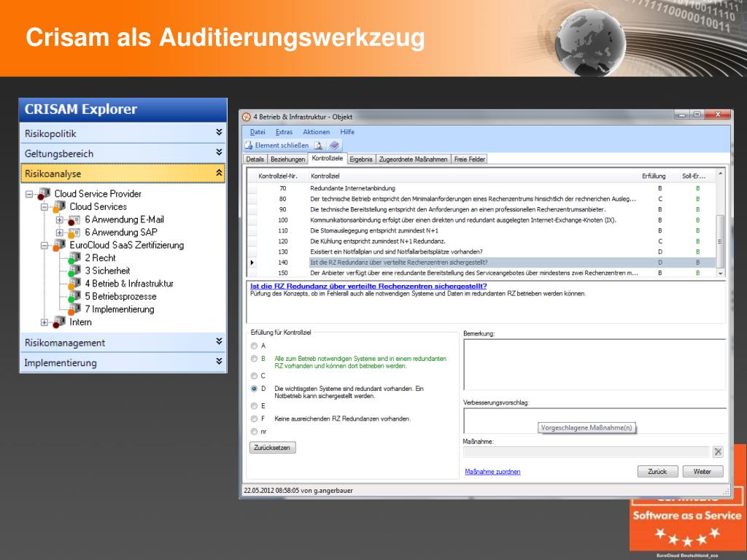This screenshot has width=747, height=560.
Task: Switch to the Zugeordnete Maßnahmen tab
Action: coord(413,159)
